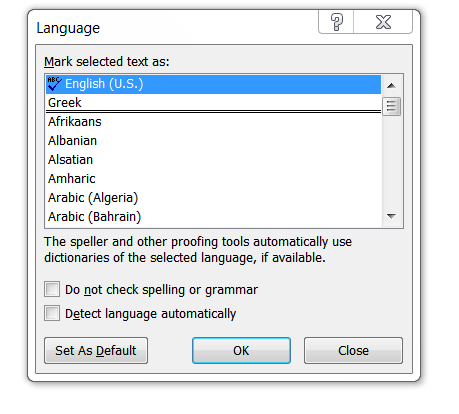Select Arabic (Bahrain) entry
The height and width of the screenshot is (414, 459).
coord(213,217)
